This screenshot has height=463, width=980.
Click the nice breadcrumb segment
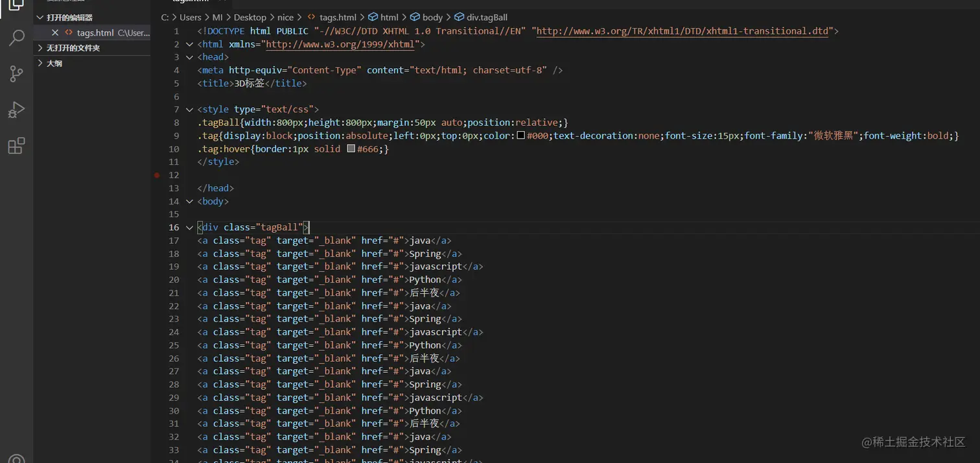285,18
